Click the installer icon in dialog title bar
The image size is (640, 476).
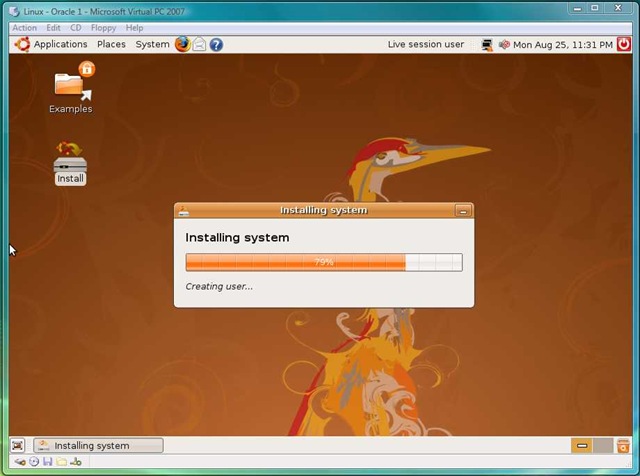pyautogui.click(x=184, y=211)
